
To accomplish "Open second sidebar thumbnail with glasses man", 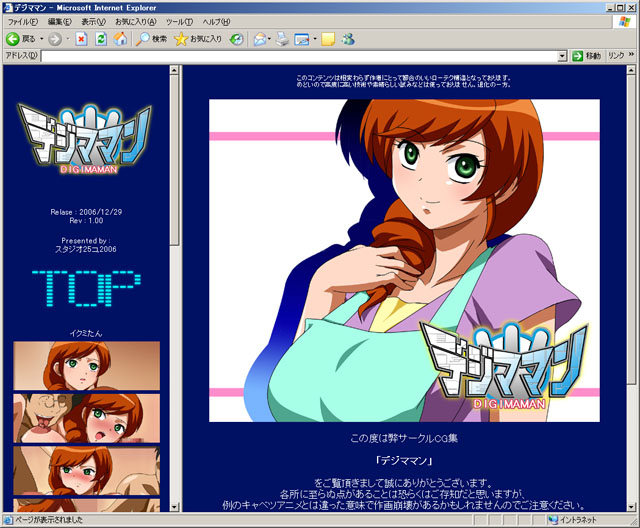I will [x=87, y=418].
